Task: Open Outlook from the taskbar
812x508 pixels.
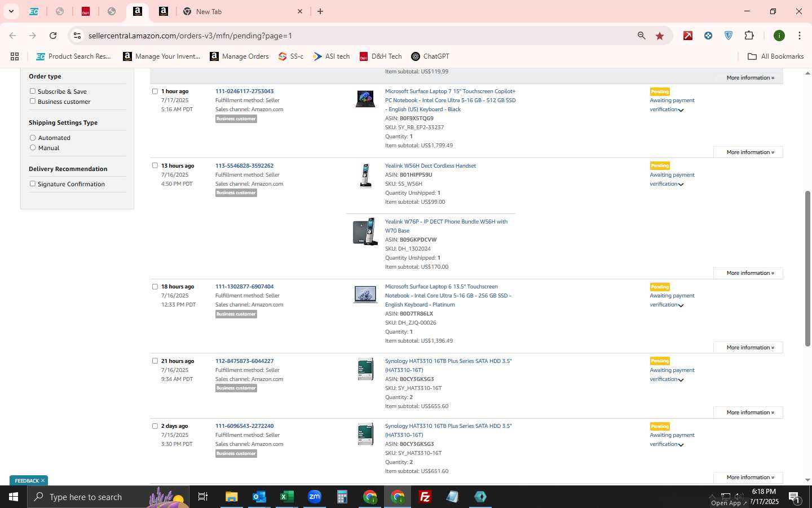Action: [x=259, y=497]
